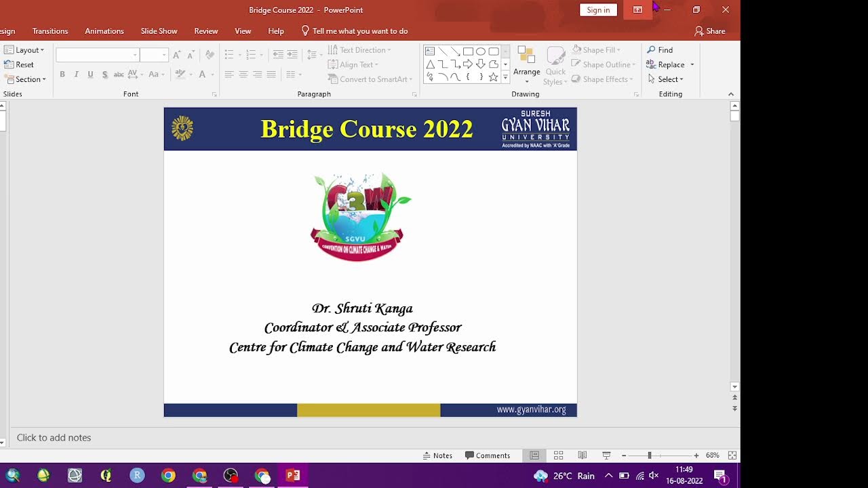Select the Arrow line shape
This screenshot has height=488, width=868.
coord(456,52)
